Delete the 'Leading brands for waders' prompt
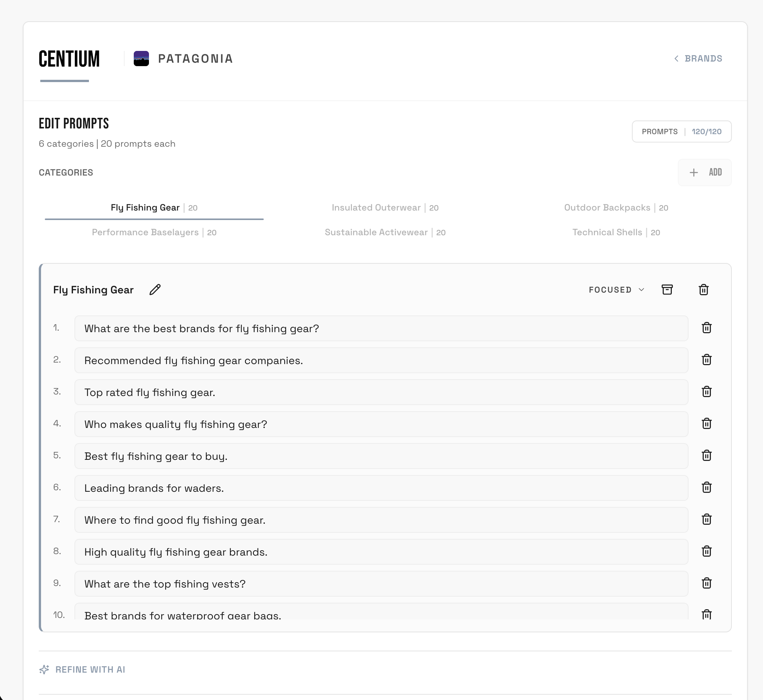This screenshot has width=763, height=700. click(x=706, y=488)
